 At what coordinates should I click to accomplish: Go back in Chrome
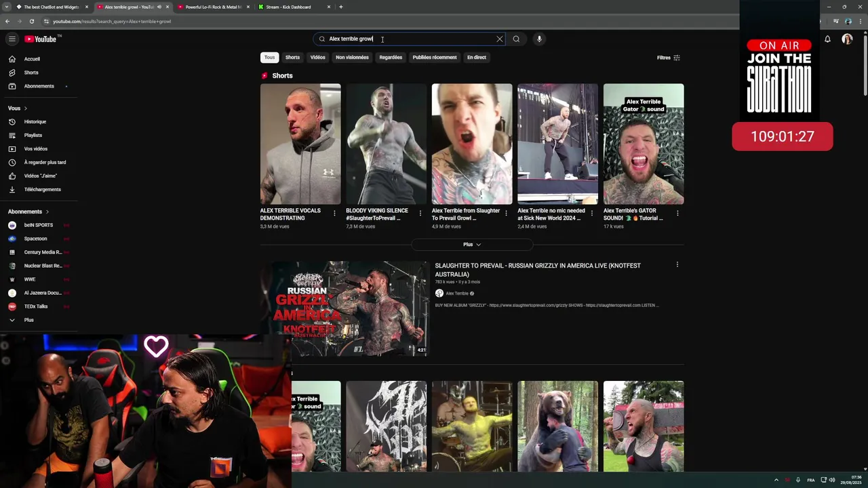(x=7, y=21)
